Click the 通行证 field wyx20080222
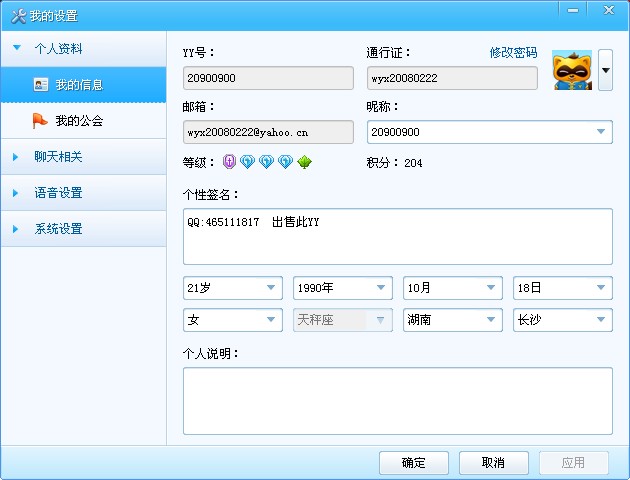630x480 pixels. 452,78
